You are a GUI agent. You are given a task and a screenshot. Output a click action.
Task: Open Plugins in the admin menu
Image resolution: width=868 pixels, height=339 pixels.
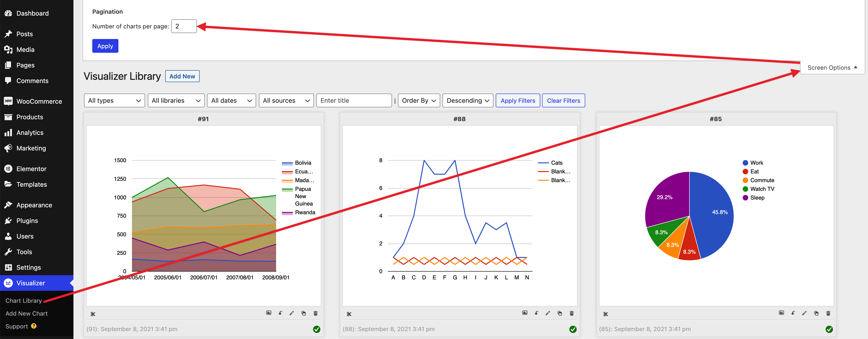tap(37, 220)
